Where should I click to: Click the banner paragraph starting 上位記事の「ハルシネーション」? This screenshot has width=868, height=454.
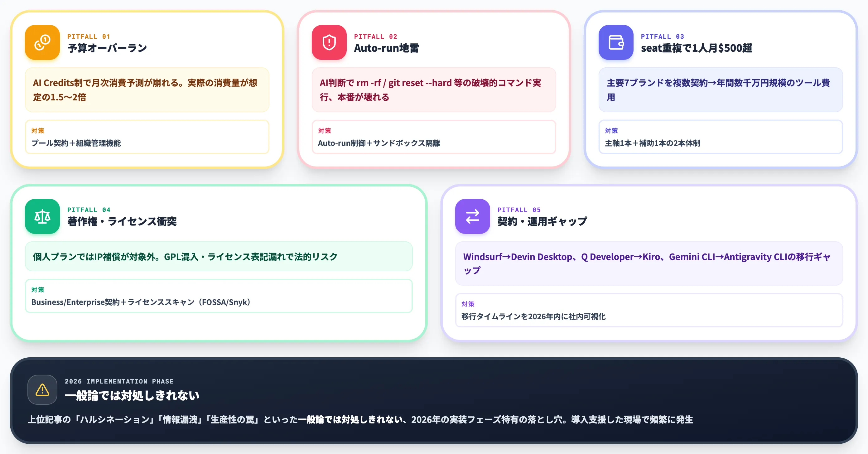click(x=360, y=420)
